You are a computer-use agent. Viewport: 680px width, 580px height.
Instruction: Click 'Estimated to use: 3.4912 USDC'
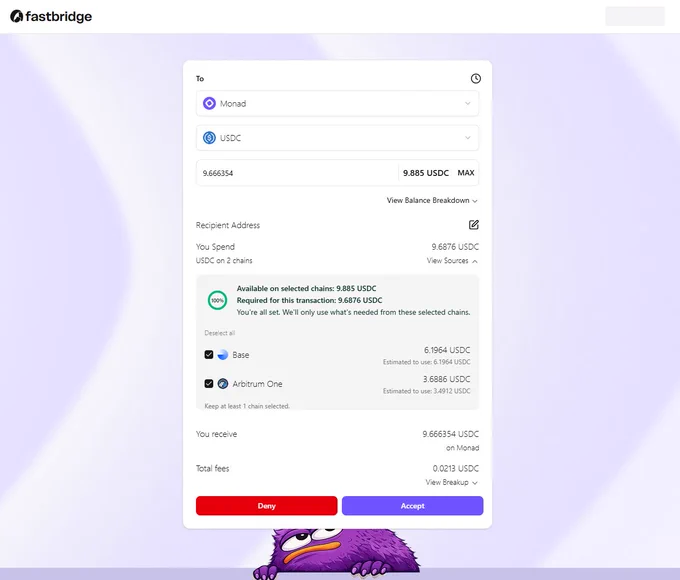(x=426, y=391)
